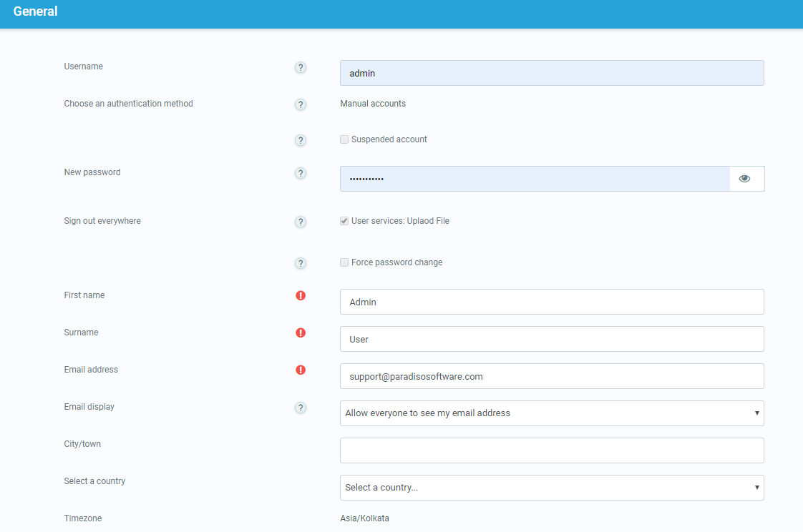This screenshot has width=803, height=532.
Task: Click help icon next to Suspended account
Action: [x=301, y=140]
